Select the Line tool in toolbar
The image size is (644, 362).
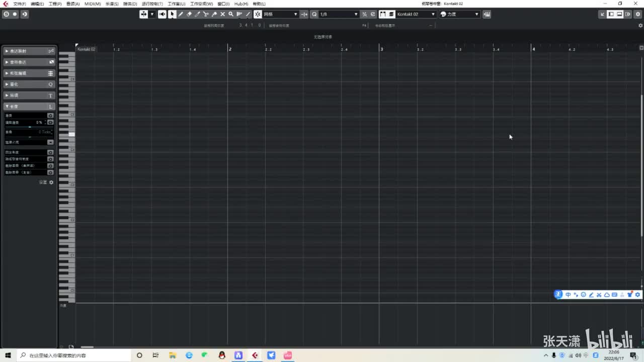pyautogui.click(x=248, y=14)
